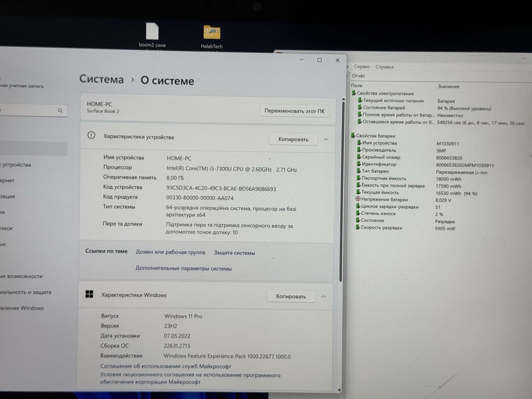532x399 pixels.
Task: Select 'устройства' item in settings sidebar
Action: point(15,164)
